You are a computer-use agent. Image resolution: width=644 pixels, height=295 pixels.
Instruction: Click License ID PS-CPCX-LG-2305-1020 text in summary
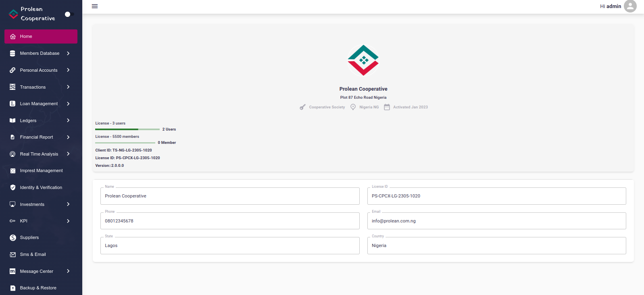point(128,158)
